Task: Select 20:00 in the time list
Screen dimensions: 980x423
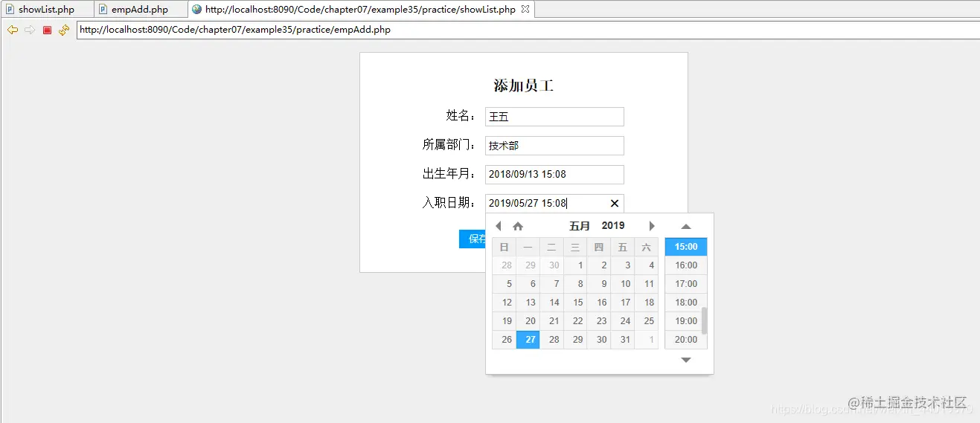Action: click(686, 340)
